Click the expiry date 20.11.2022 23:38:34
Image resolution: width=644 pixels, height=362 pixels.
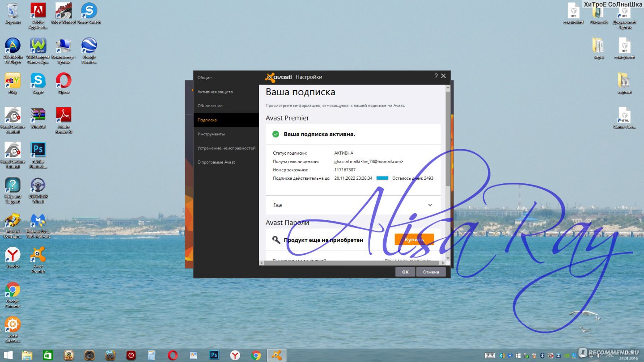[353, 178]
